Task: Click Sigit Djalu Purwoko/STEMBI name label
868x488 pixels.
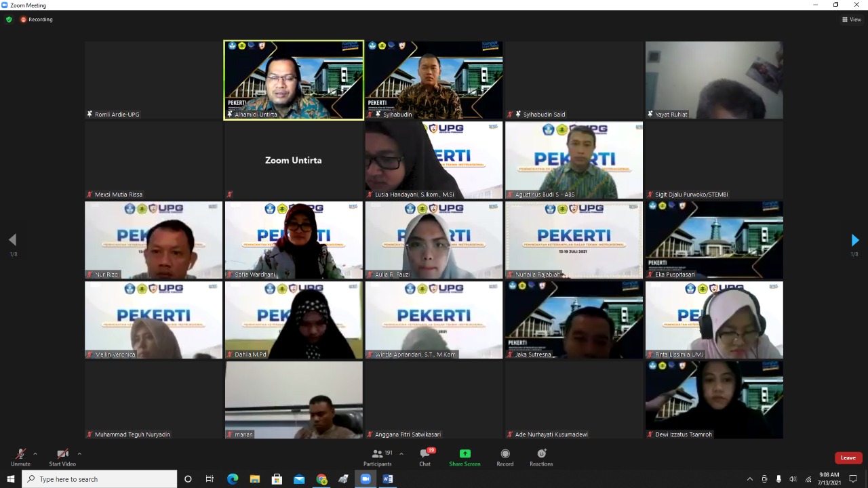Action: point(692,195)
